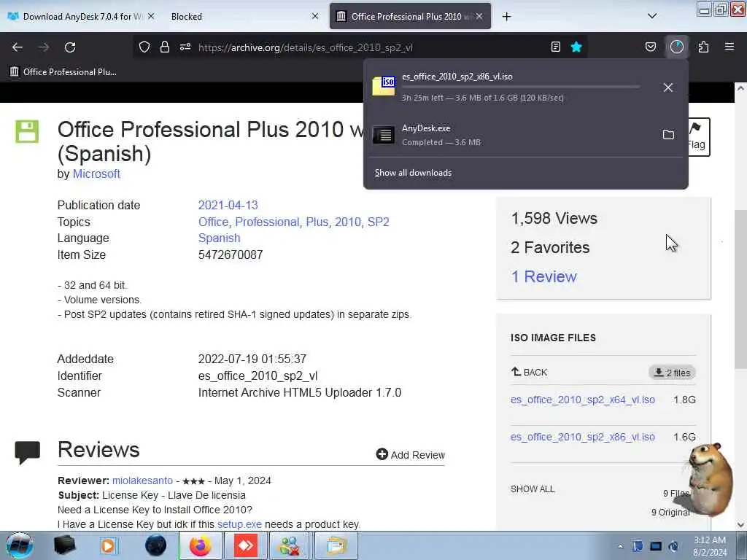The height and width of the screenshot is (560, 747).
Task: Click the blue bookmark star
Action: [576, 47]
